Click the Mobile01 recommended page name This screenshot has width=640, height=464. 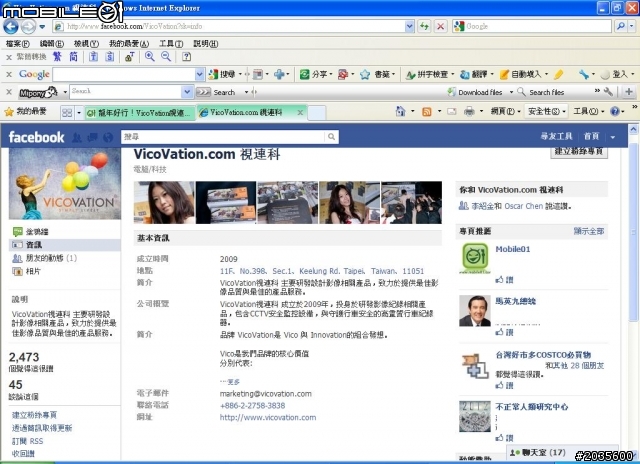coord(513,249)
